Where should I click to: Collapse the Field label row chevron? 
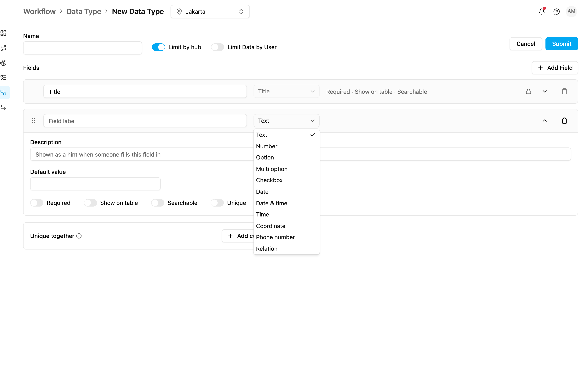pyautogui.click(x=544, y=121)
